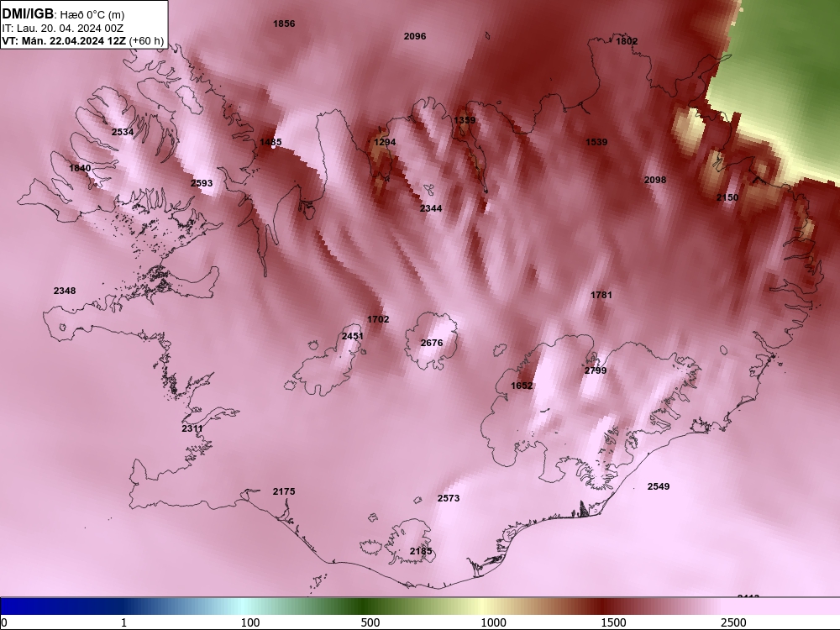Click the 1652 height value

(522, 386)
